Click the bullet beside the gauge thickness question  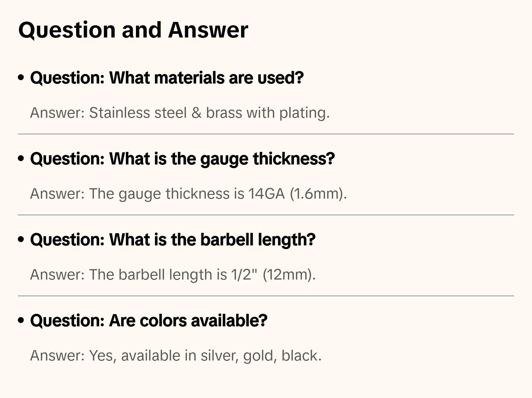(x=21, y=159)
